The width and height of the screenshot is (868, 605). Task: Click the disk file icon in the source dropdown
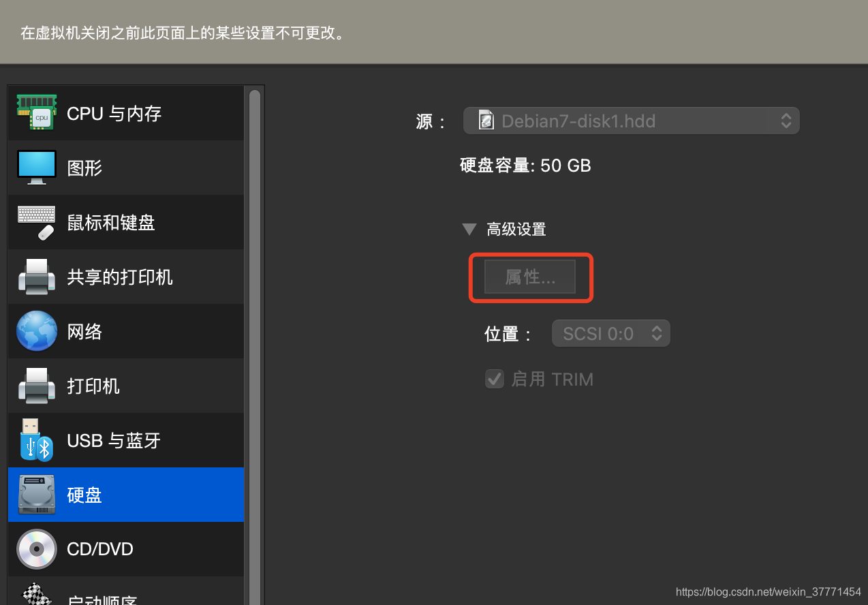[x=486, y=121]
